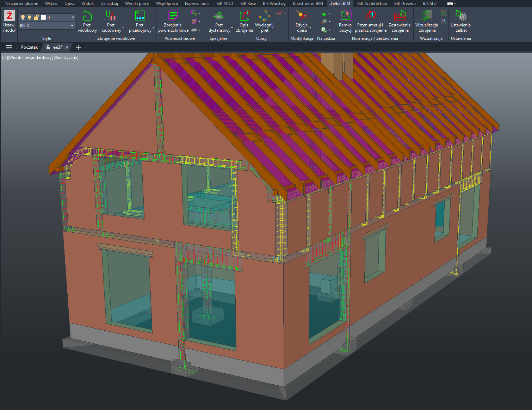Switch to the BiK Drewno tab
Screen dimensions: 532x410
click(x=405, y=4)
